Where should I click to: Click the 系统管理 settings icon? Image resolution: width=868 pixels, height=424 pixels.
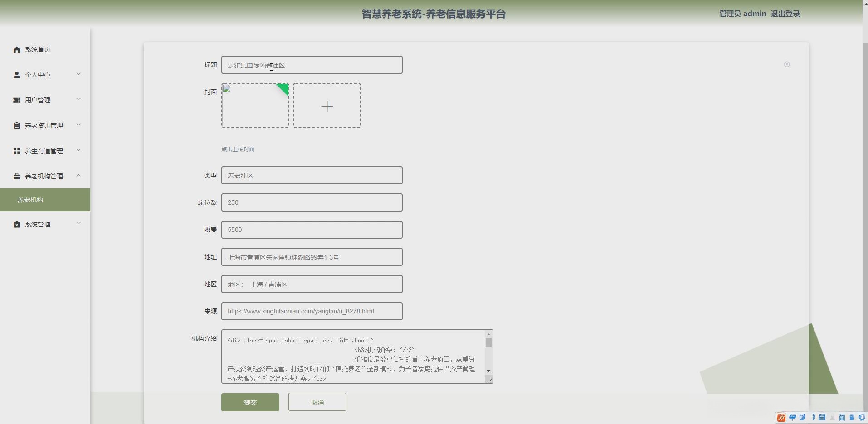click(17, 224)
